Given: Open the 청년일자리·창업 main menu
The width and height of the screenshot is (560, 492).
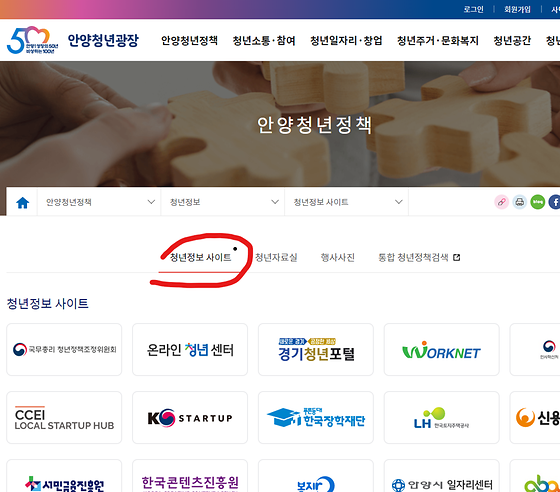Looking at the screenshot, I should coord(346,40).
